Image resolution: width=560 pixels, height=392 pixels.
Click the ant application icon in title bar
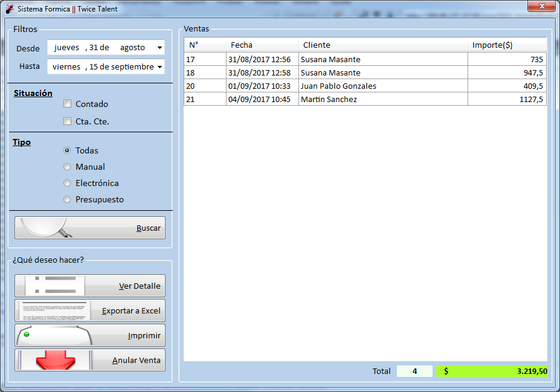click(10, 9)
